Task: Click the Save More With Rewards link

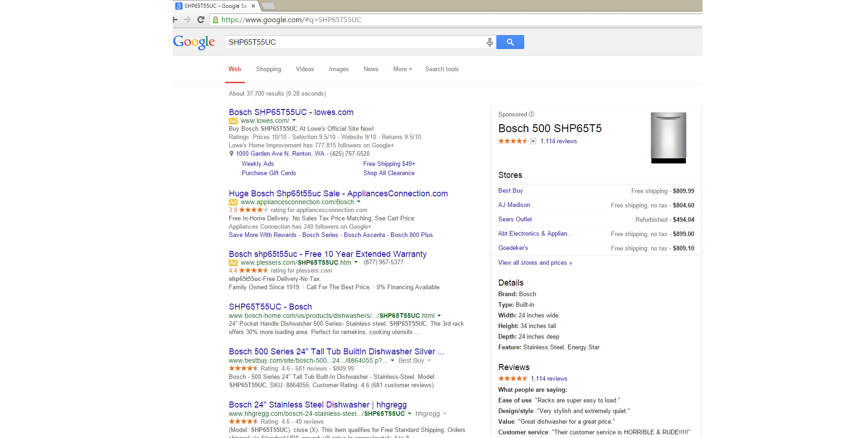Action: [x=263, y=235]
